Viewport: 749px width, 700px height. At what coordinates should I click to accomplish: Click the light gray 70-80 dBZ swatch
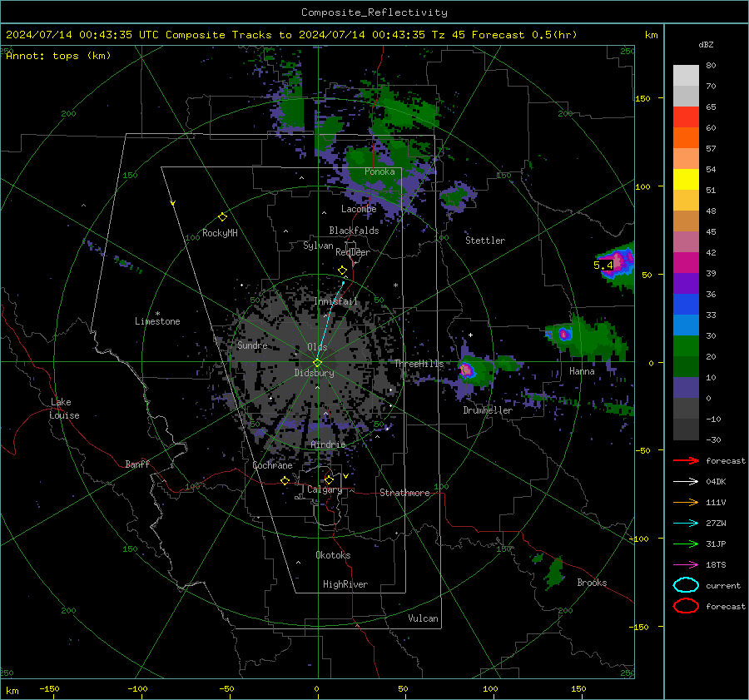[x=686, y=76]
